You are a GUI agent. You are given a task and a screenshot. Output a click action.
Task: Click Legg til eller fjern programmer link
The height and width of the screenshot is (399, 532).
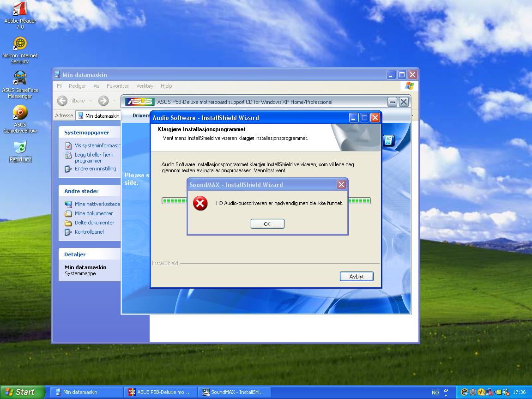[94, 158]
